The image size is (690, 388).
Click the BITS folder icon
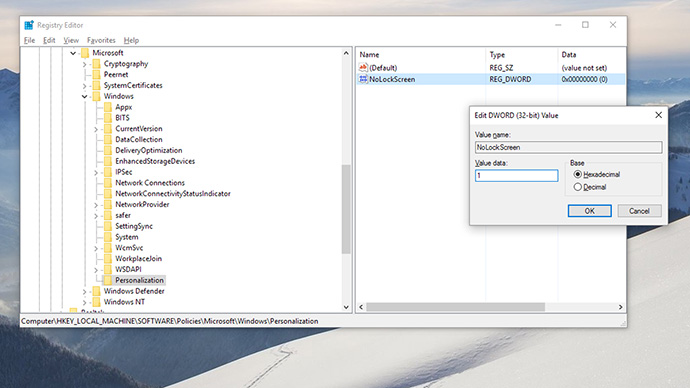[108, 118]
